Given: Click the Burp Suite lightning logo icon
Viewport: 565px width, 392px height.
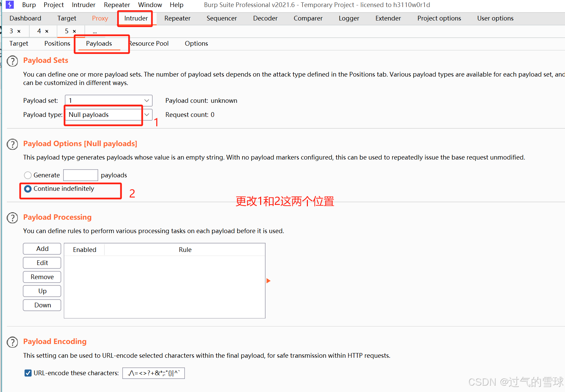Looking at the screenshot, I should (x=9, y=5).
